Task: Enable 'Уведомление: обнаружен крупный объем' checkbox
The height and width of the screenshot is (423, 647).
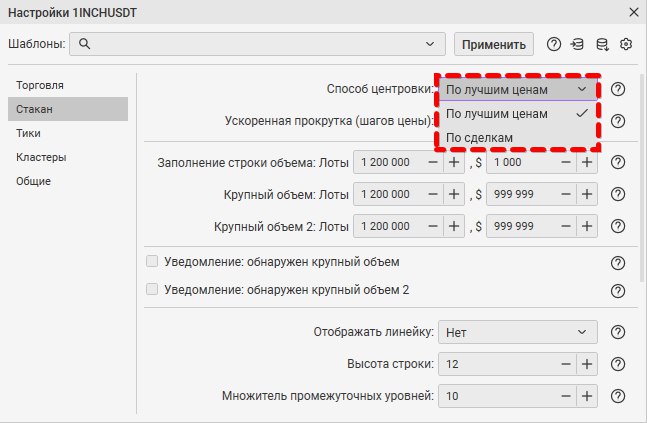Action: coord(153,262)
